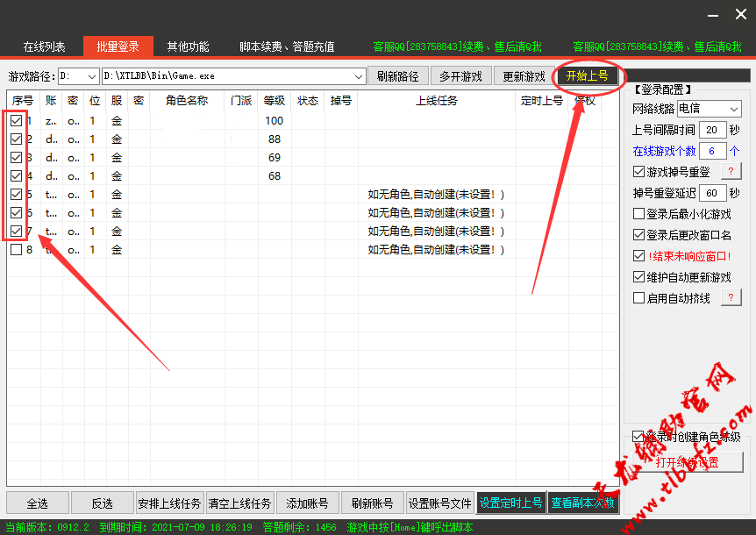
Task: Click the help ? beside 游戏掉号重登
Action: pyautogui.click(x=731, y=171)
